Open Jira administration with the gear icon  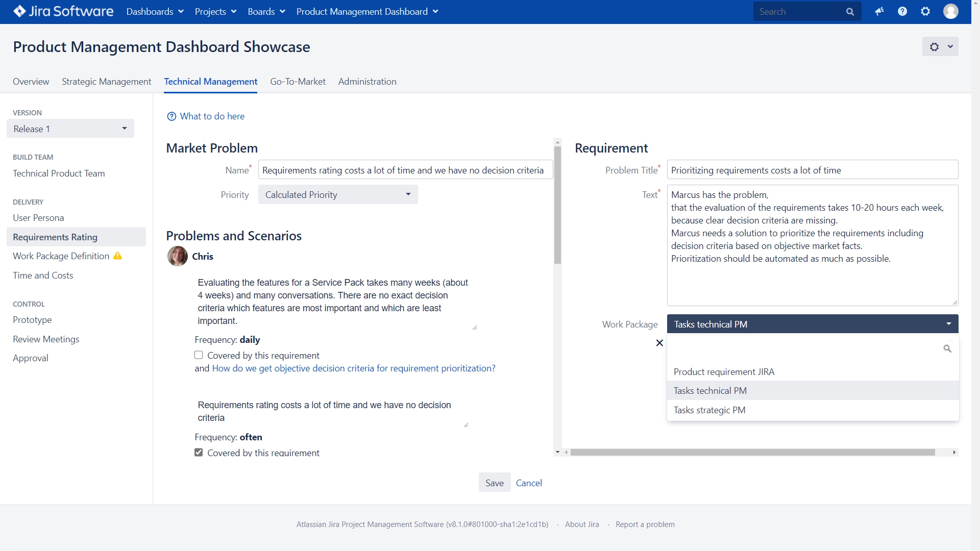pyautogui.click(x=926, y=11)
